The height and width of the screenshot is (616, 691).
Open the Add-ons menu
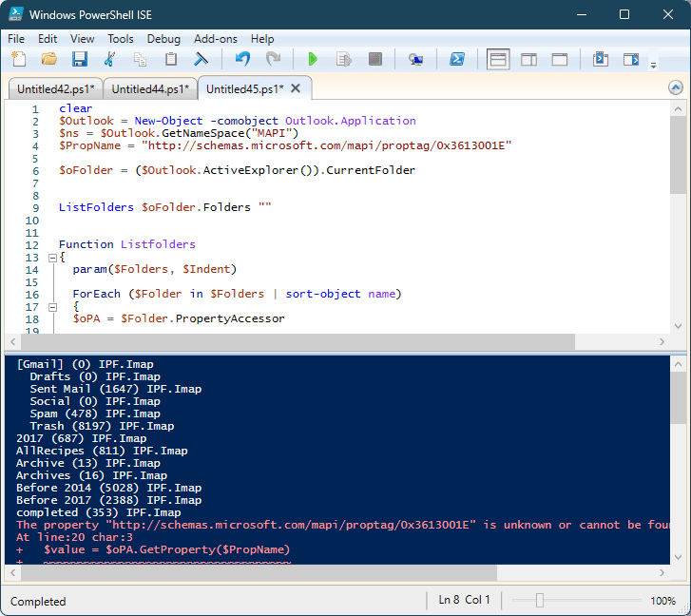(215, 39)
